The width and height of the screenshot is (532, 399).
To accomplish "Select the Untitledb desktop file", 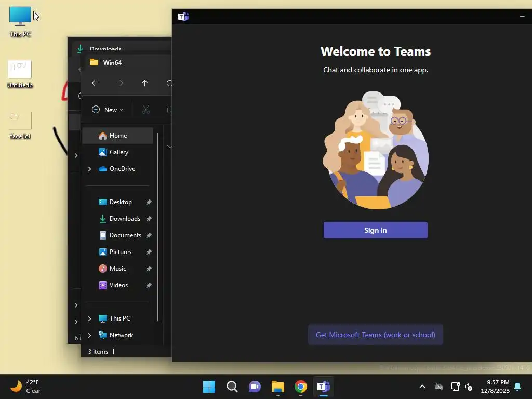I will (x=20, y=74).
